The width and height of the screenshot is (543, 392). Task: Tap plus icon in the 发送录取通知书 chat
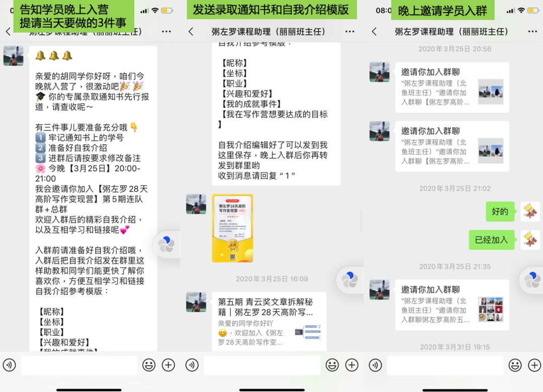point(352,365)
